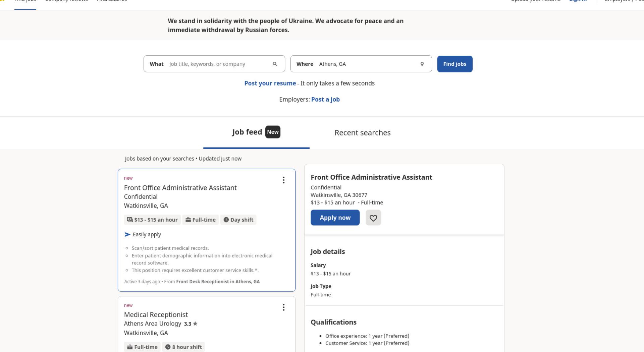Click the Where location field with Athens, GA
Image resolution: width=644 pixels, height=352 pixels.
pyautogui.click(x=361, y=64)
